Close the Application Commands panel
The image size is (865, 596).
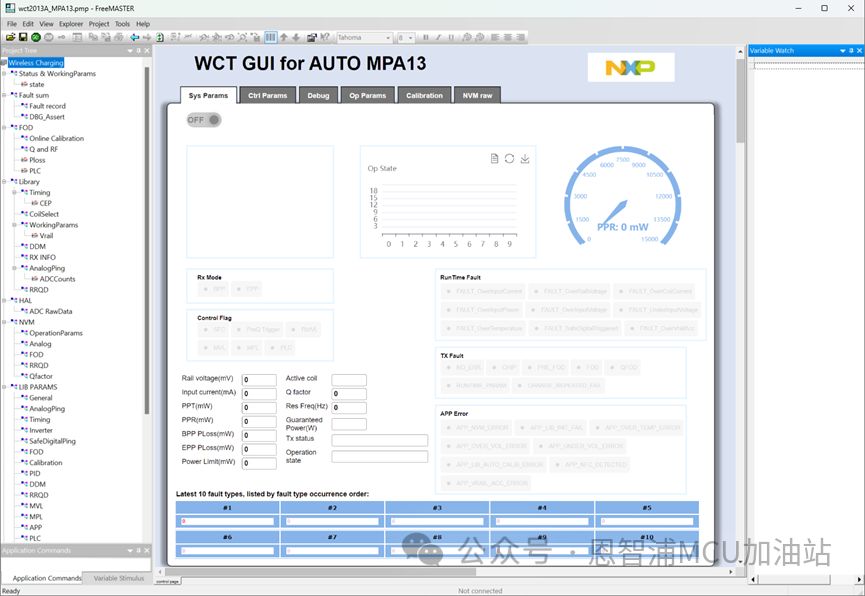click(147, 551)
